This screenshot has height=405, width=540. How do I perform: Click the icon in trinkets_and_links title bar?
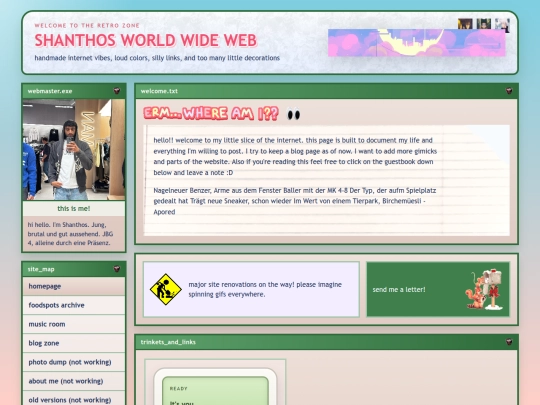coord(509,342)
